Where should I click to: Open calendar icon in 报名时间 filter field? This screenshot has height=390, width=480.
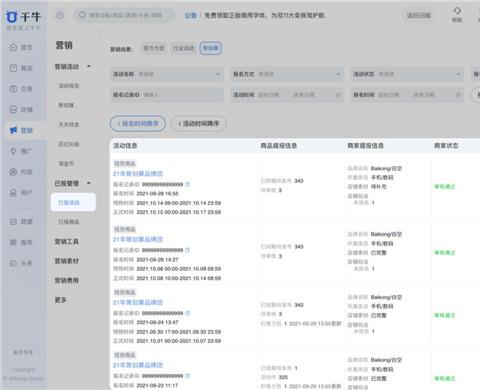pos(458,95)
